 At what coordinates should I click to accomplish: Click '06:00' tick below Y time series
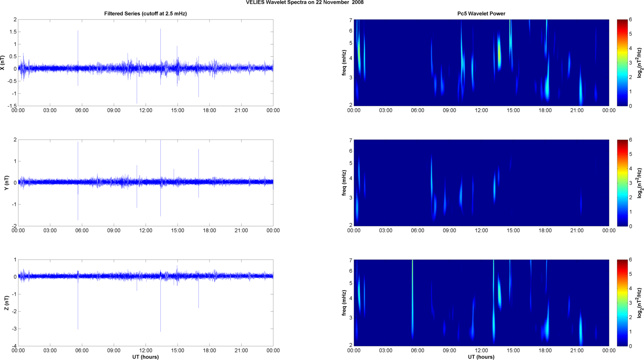coord(82,231)
